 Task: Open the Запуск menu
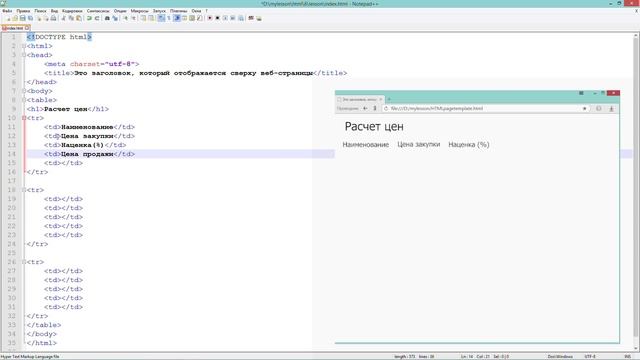click(159, 11)
